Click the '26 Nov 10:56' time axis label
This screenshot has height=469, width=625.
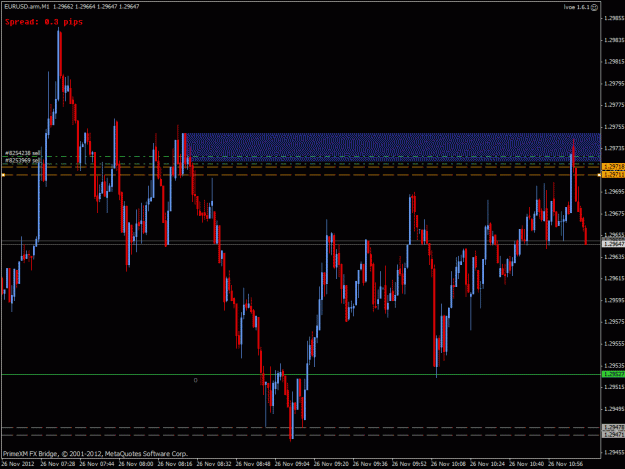coord(565,464)
